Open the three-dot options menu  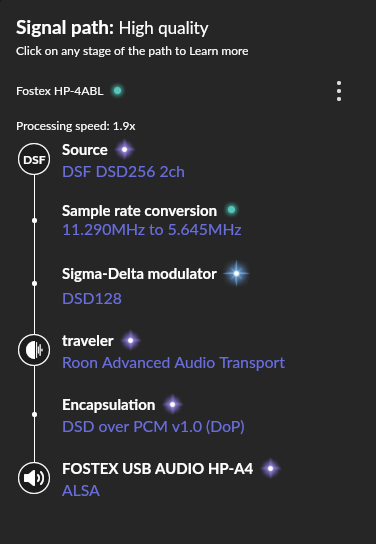coord(339,91)
